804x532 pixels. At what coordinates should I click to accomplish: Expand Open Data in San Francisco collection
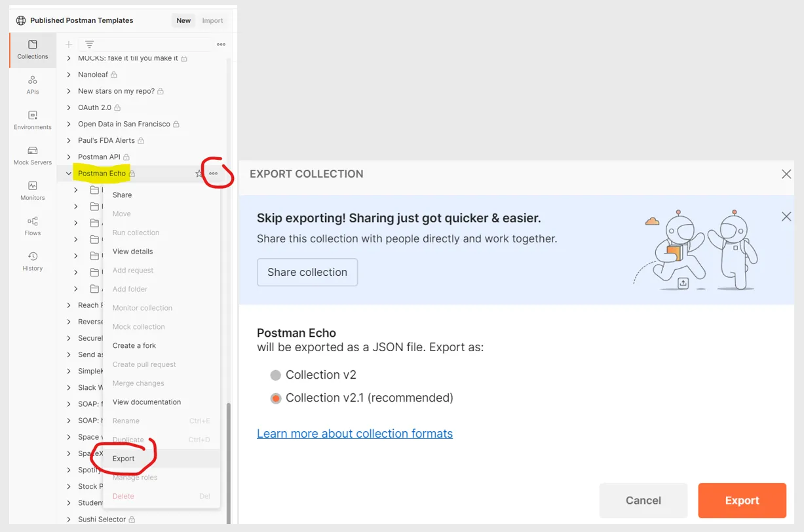[69, 124]
